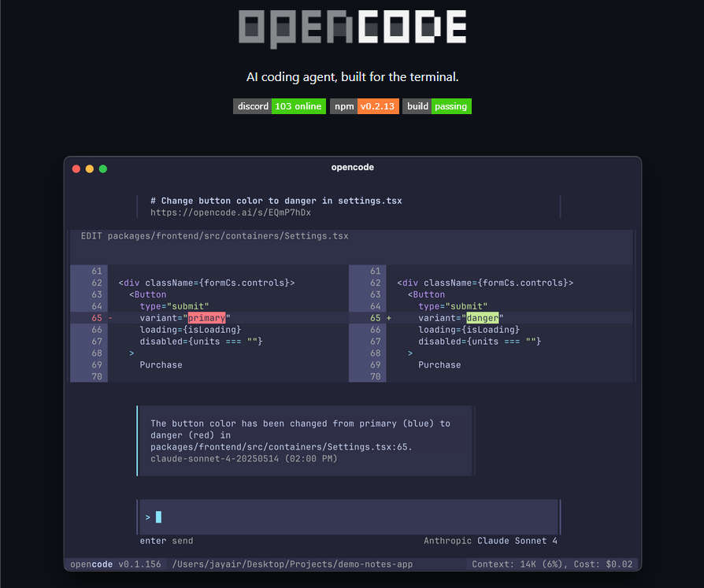704x588 pixels.
Task: Open the npm v0.2.13 badge
Action: pyautogui.click(x=365, y=106)
